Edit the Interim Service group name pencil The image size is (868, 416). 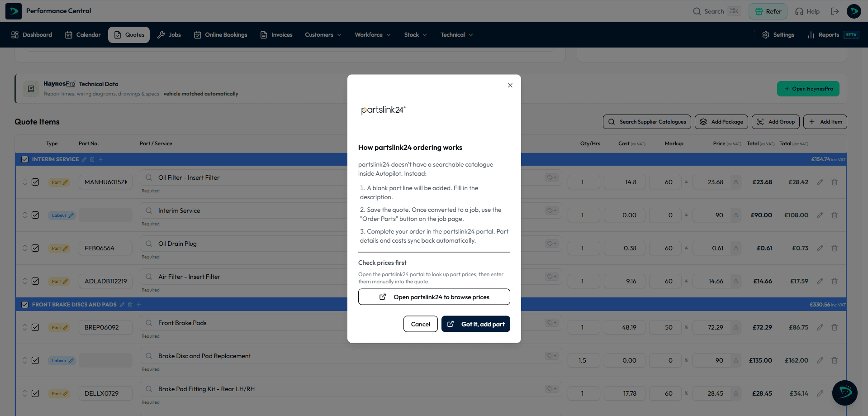click(x=84, y=159)
